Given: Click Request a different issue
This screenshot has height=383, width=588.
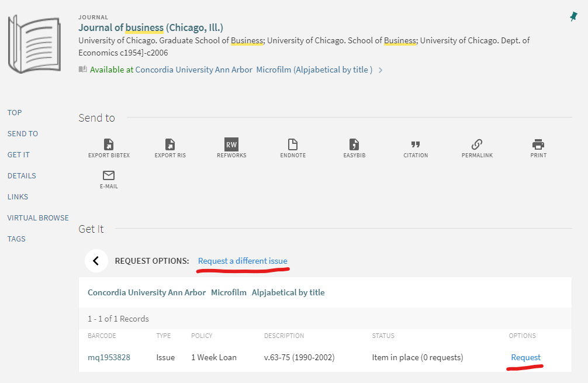Looking at the screenshot, I should [243, 261].
